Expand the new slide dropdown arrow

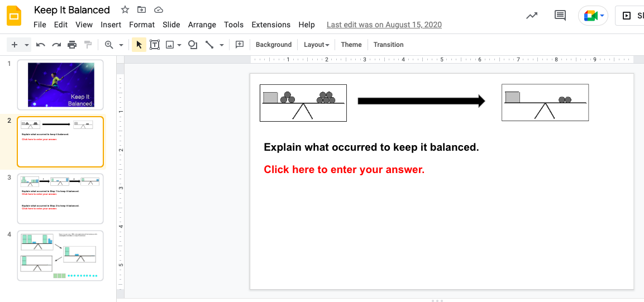point(27,45)
